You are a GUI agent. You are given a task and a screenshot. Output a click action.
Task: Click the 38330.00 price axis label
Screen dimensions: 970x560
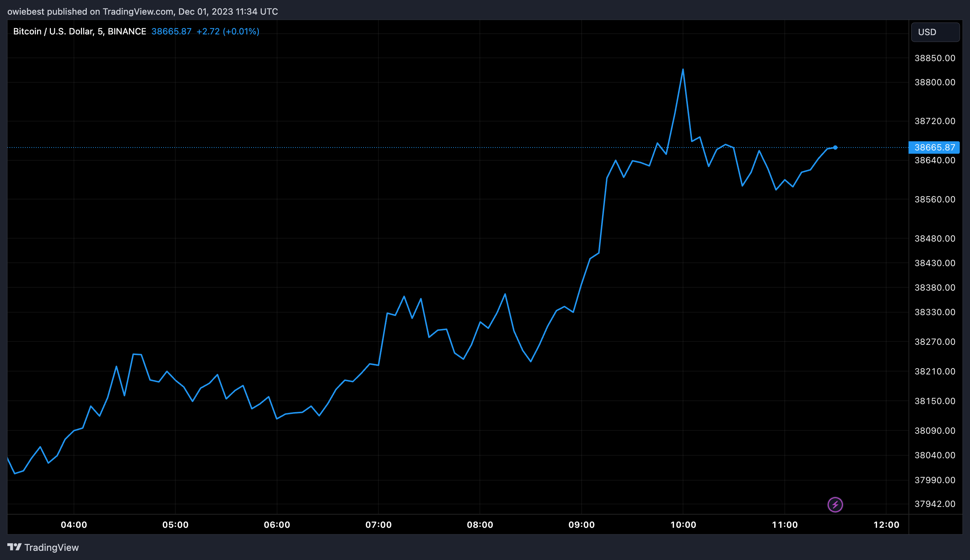[934, 312]
